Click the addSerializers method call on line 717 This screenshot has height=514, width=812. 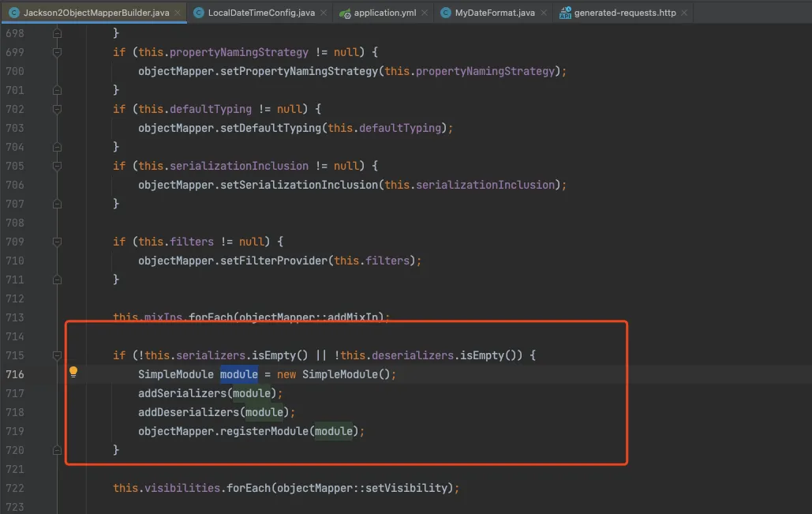(181, 393)
